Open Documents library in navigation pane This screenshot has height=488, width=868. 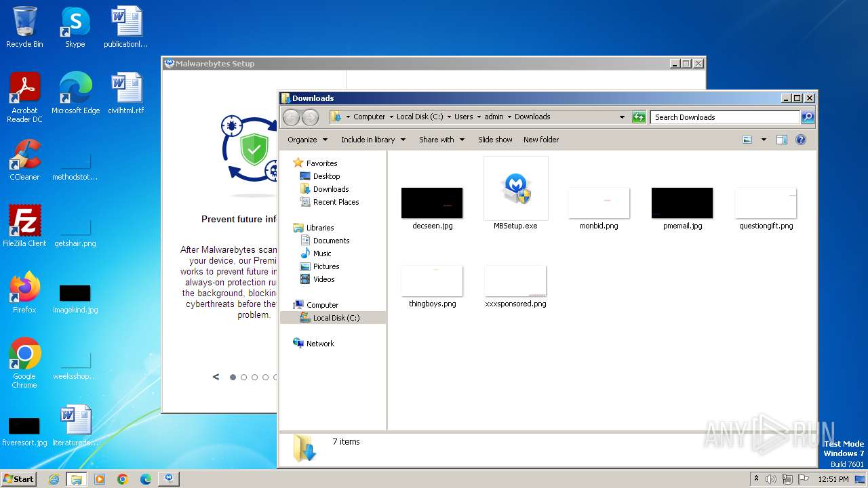coord(331,241)
